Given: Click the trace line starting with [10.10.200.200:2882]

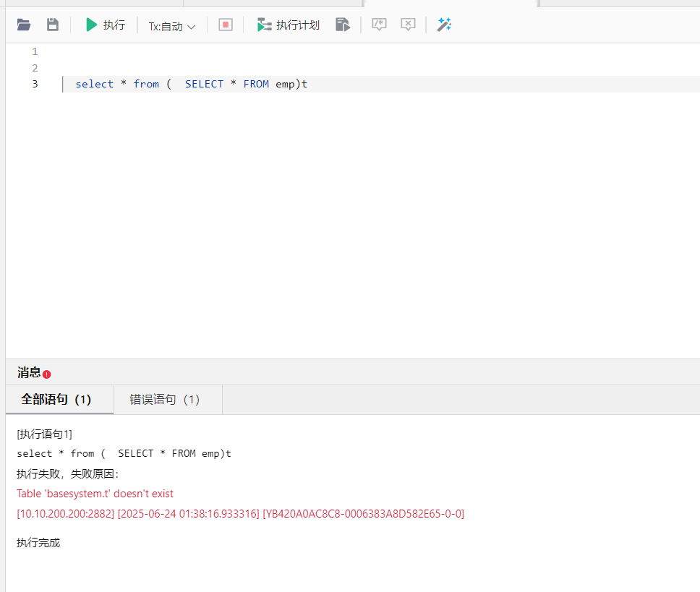Looking at the screenshot, I should 241,513.
